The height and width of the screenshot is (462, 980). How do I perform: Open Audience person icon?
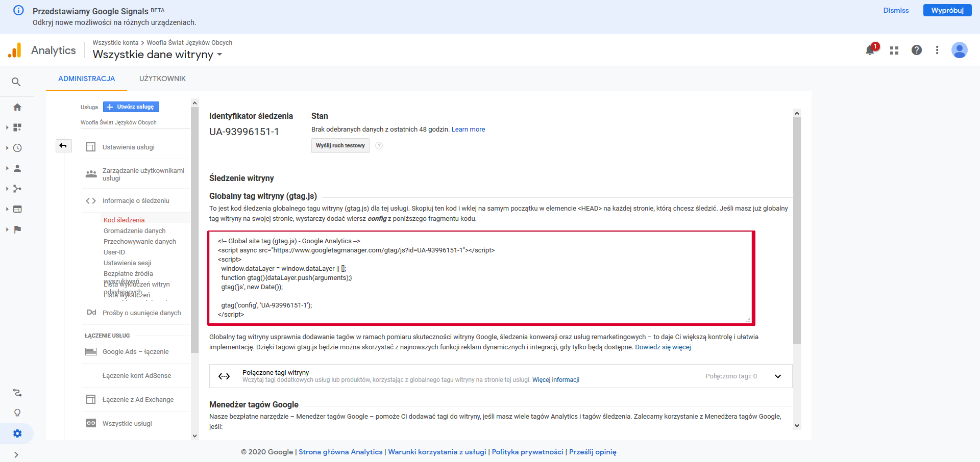[x=17, y=168]
